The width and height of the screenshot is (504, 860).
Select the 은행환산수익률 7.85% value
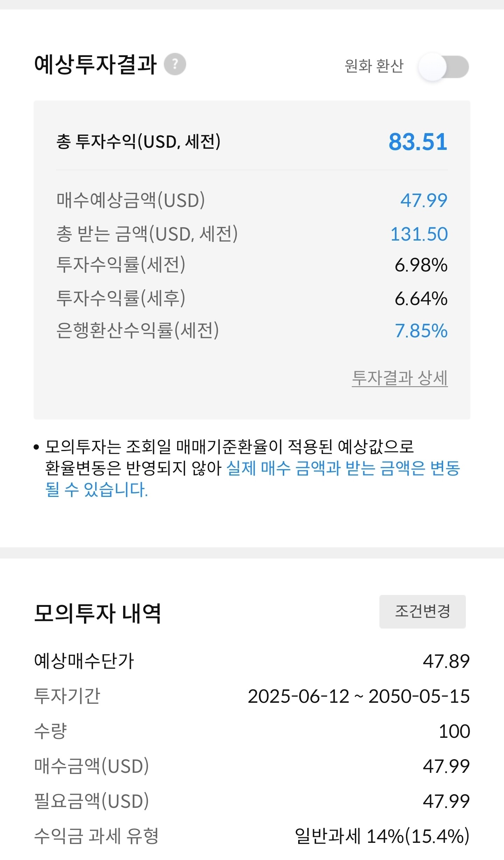(x=421, y=331)
